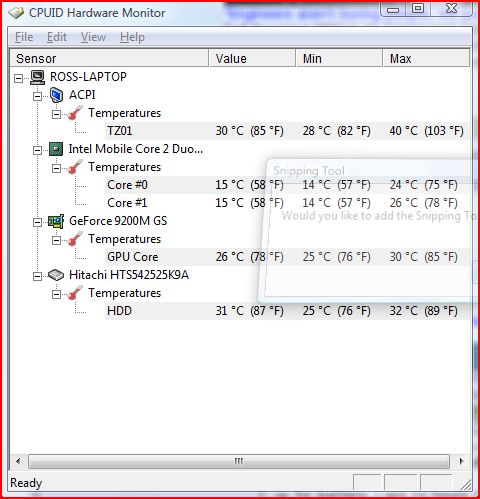
Task: Select the ACPI tree label
Action: point(82,95)
